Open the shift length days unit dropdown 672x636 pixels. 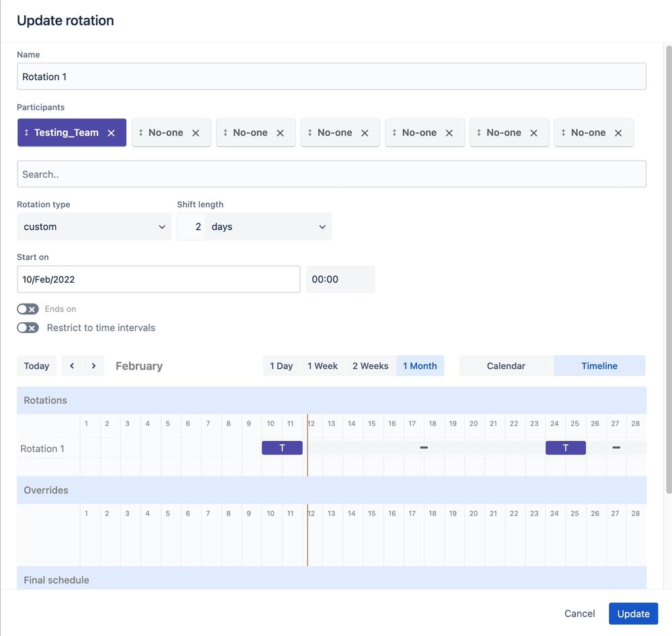[268, 226]
